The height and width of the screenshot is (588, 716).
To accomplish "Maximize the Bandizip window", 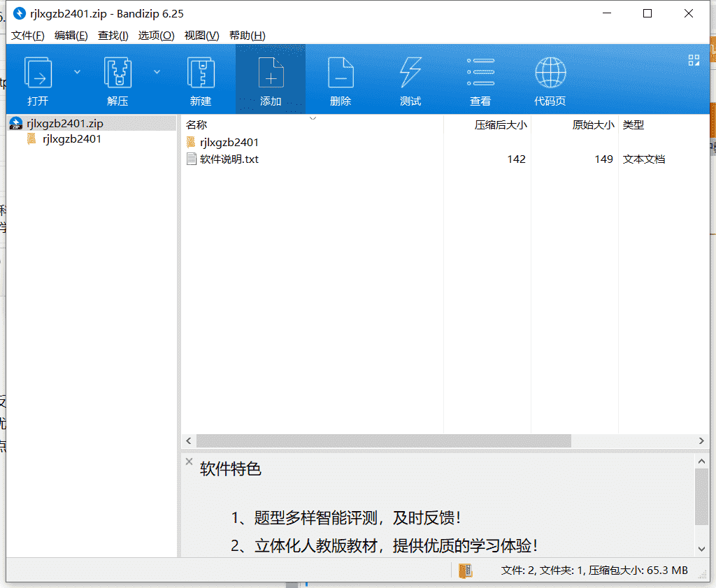I will [647, 13].
